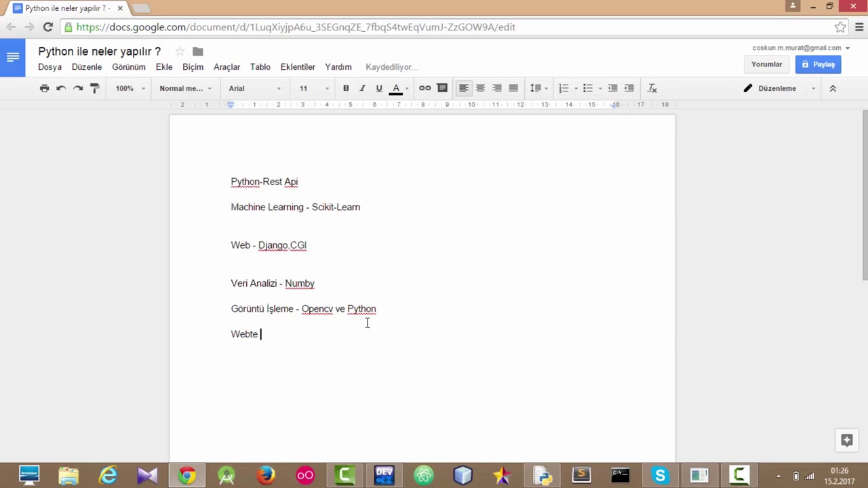Open the coskun.m.murat@gmail.com account menu
The width and height of the screenshot is (868, 488).
(801, 48)
